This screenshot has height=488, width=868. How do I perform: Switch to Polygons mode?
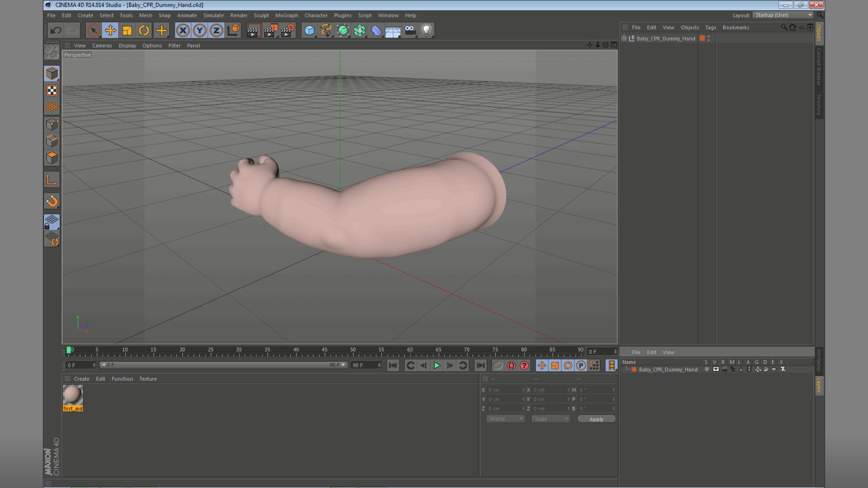click(x=52, y=158)
